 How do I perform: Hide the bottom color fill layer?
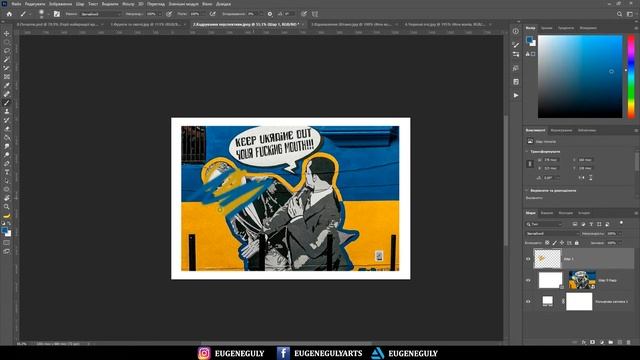(x=528, y=302)
